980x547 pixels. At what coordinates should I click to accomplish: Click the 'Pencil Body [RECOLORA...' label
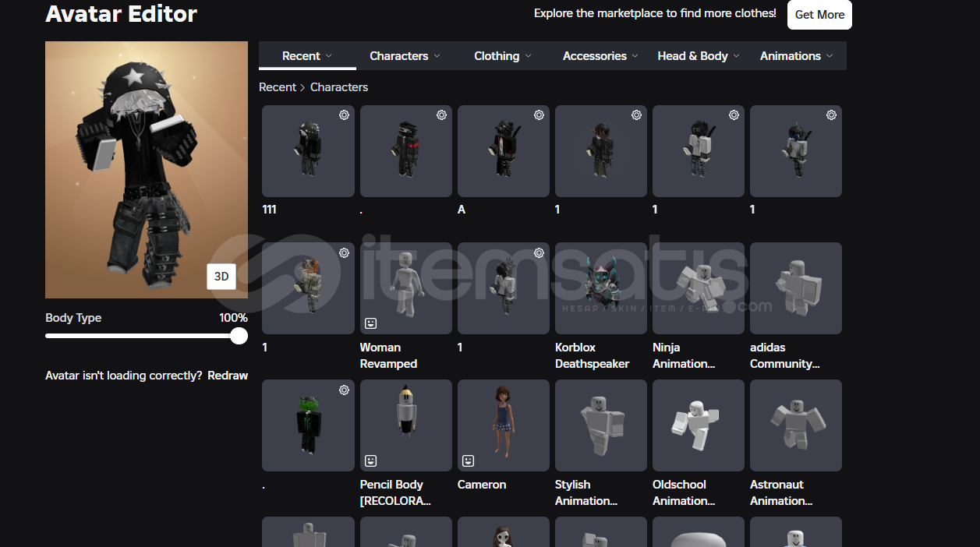(395, 492)
